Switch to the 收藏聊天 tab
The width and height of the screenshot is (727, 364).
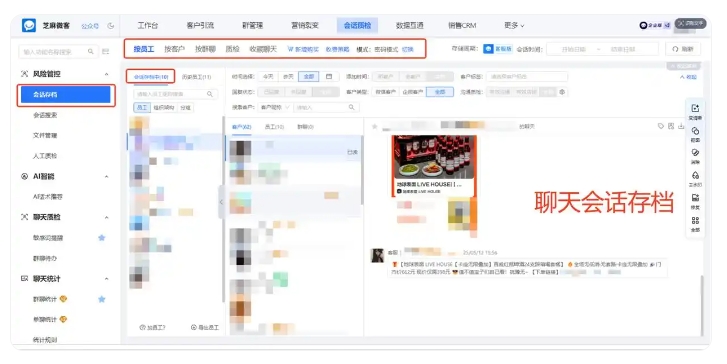263,49
